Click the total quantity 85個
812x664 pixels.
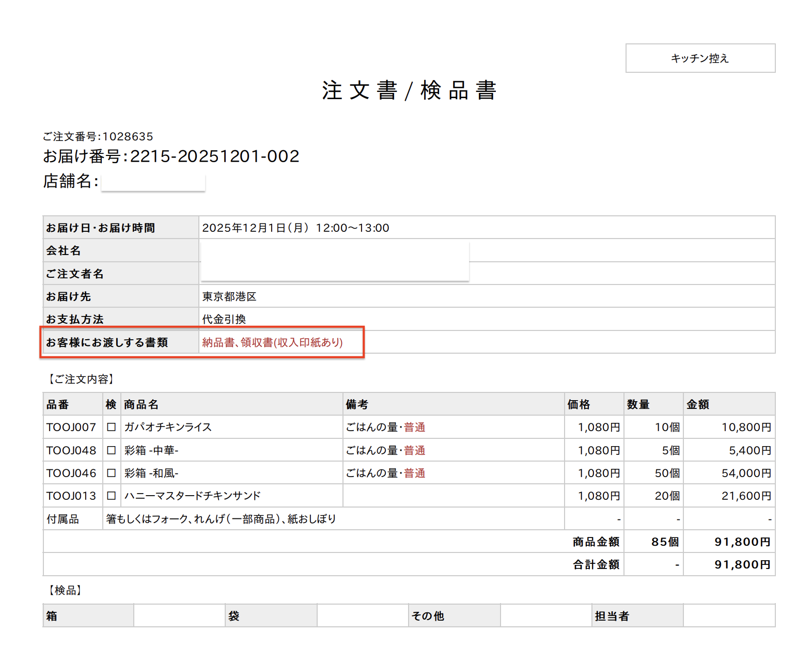(x=665, y=542)
